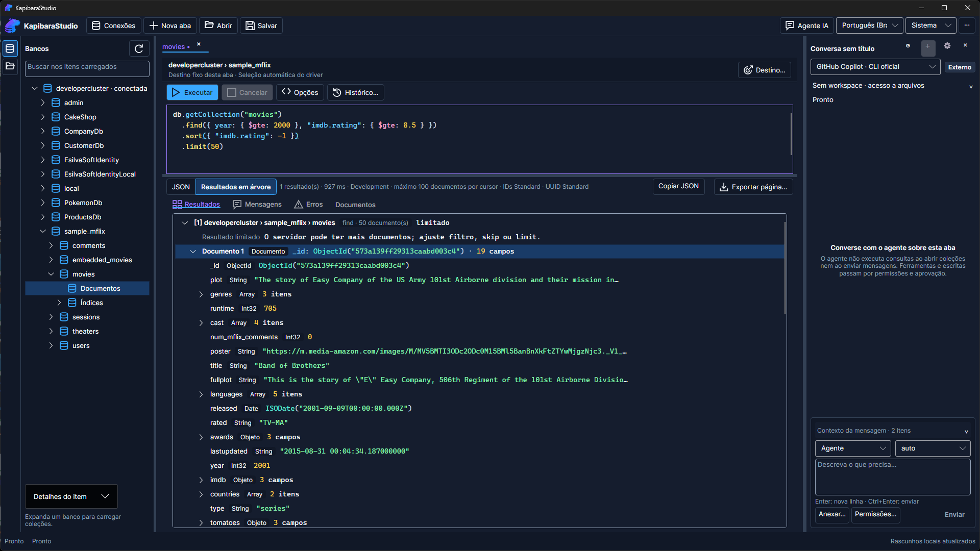Viewport: 980px width, 551px height.
Task: Expand the imdb object field
Action: click(x=201, y=480)
